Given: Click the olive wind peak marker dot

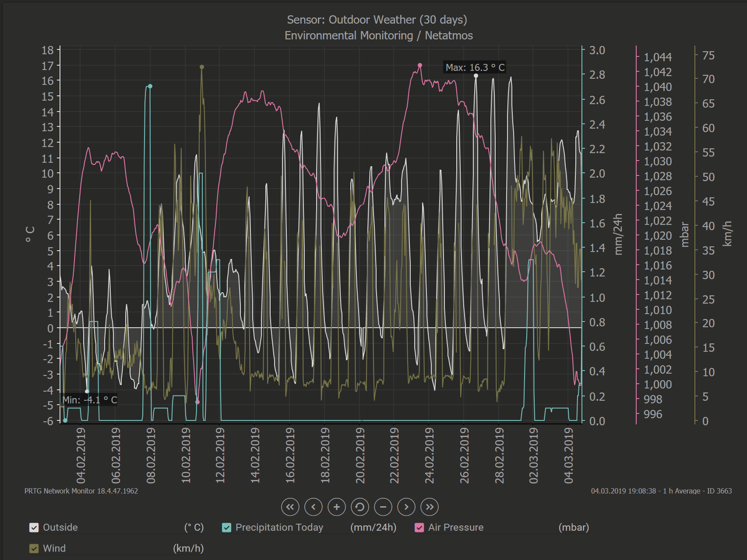Looking at the screenshot, I should [x=202, y=67].
